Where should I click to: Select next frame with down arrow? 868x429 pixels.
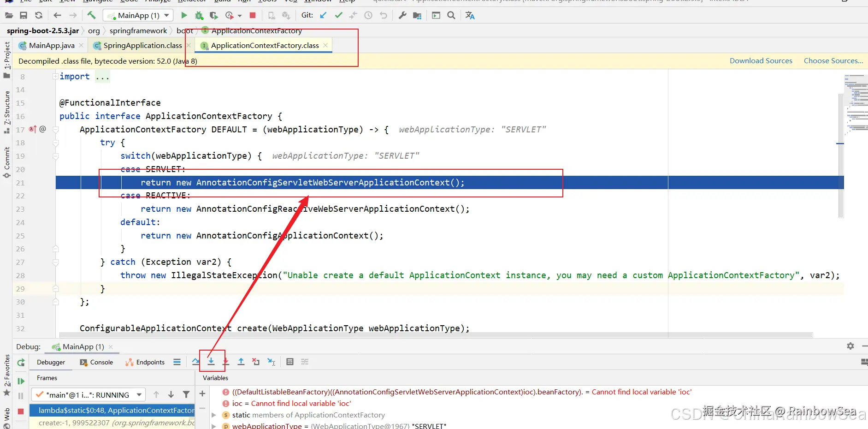click(x=171, y=394)
